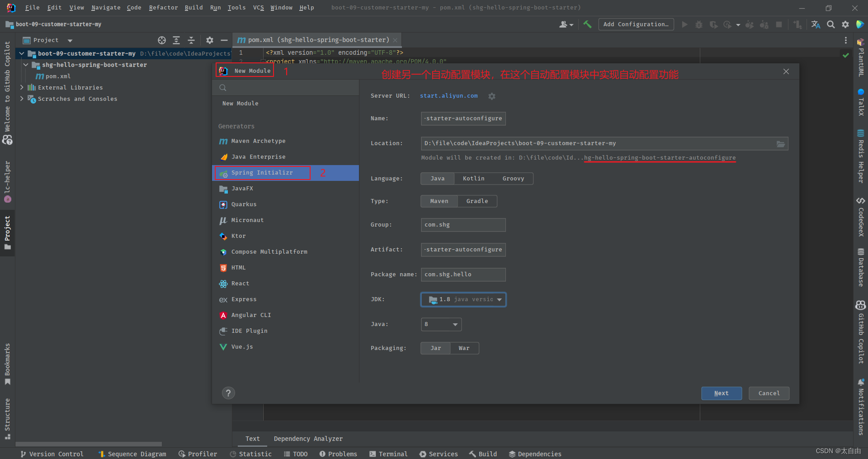The image size is (868, 459).
Task: Select Vue.js generator
Action: click(x=285, y=347)
